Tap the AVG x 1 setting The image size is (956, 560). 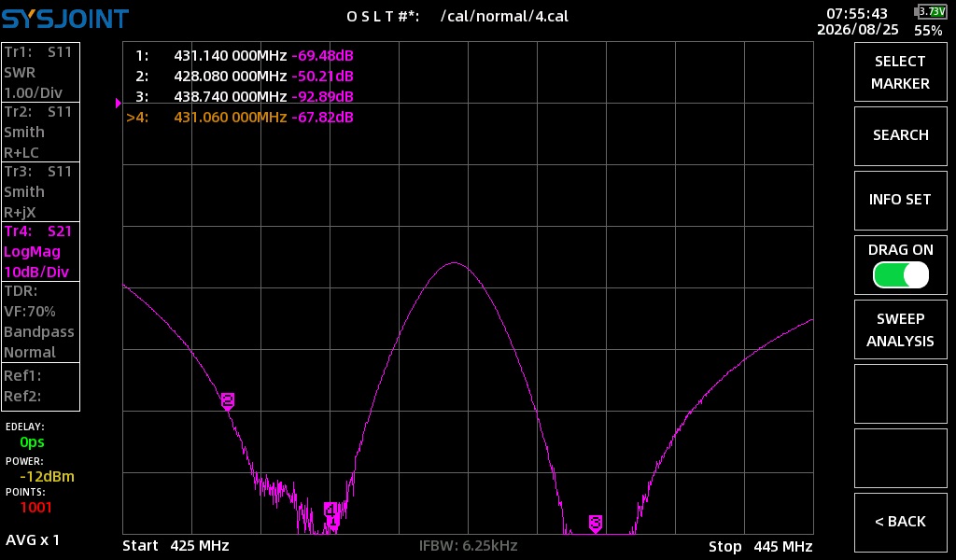[33, 539]
